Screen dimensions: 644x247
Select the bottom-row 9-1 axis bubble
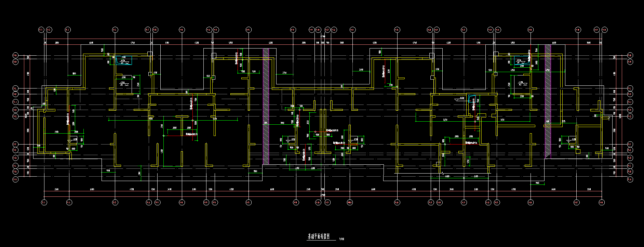[x=44, y=202]
